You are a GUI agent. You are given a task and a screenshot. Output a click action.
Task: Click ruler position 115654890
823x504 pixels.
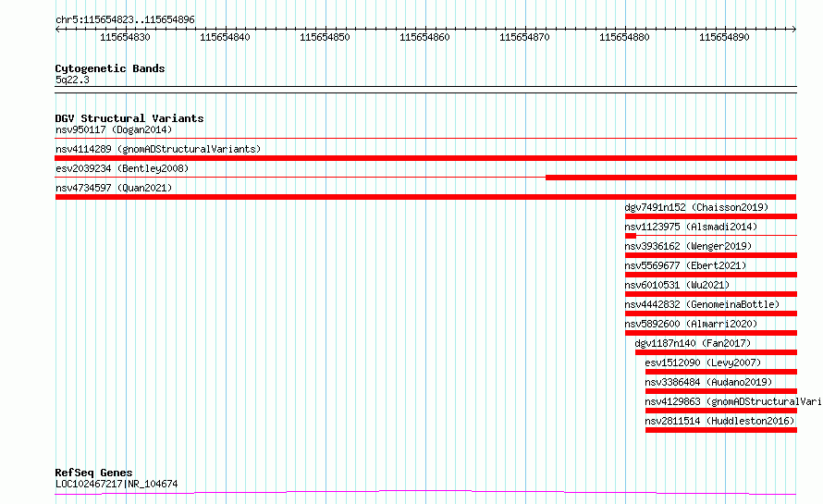(x=724, y=37)
